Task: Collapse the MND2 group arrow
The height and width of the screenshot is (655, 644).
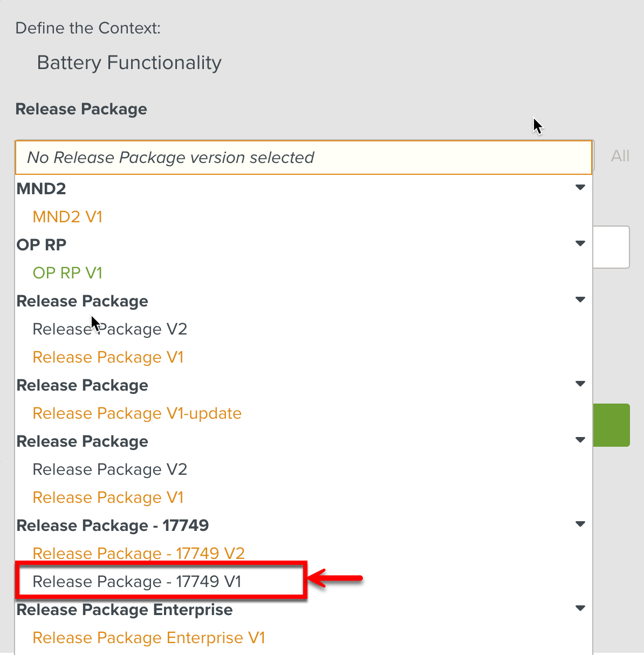Action: pos(580,188)
